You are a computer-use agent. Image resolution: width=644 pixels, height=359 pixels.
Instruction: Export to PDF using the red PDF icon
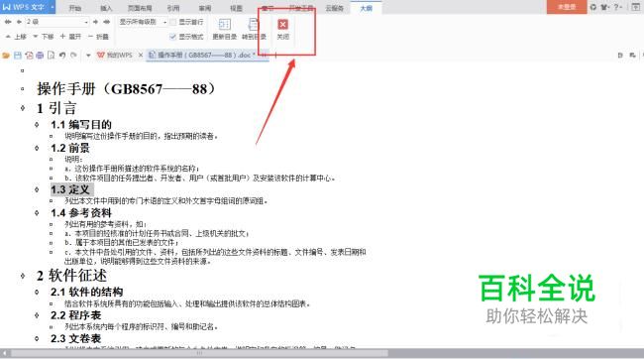29,56
